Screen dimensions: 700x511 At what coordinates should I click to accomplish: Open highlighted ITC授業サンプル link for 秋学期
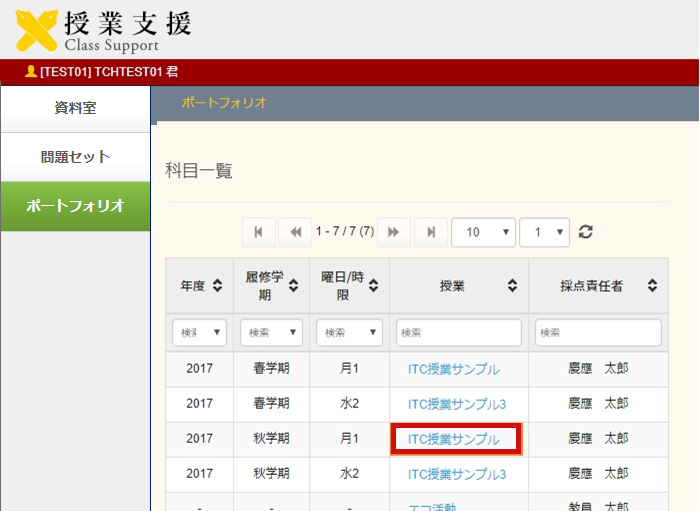[x=454, y=439]
